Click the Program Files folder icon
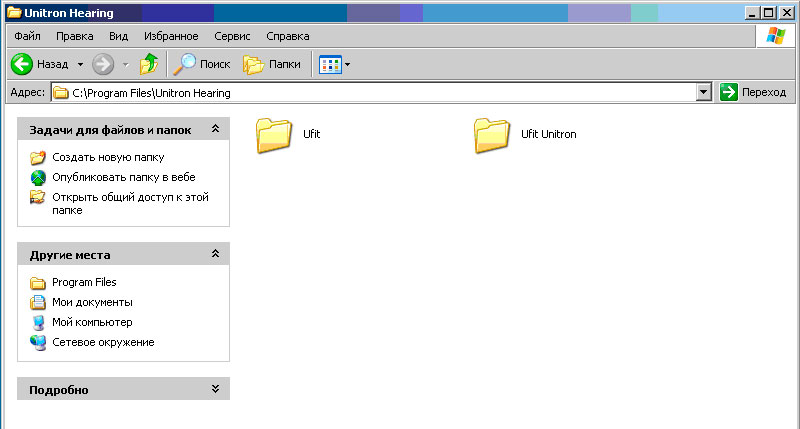This screenshot has height=429, width=800. (x=38, y=283)
